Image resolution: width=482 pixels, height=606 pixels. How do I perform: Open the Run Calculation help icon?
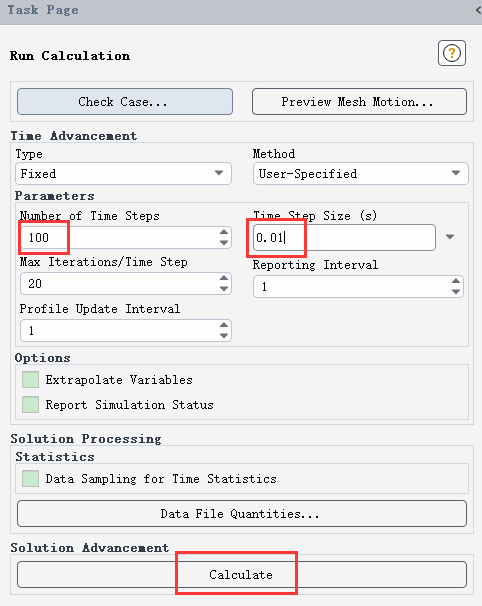coord(451,53)
